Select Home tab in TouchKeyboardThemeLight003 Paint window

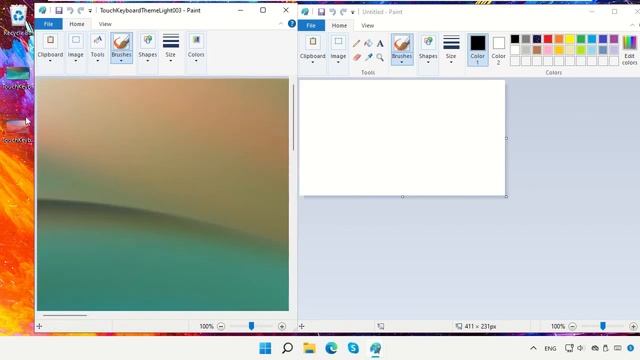(x=77, y=24)
